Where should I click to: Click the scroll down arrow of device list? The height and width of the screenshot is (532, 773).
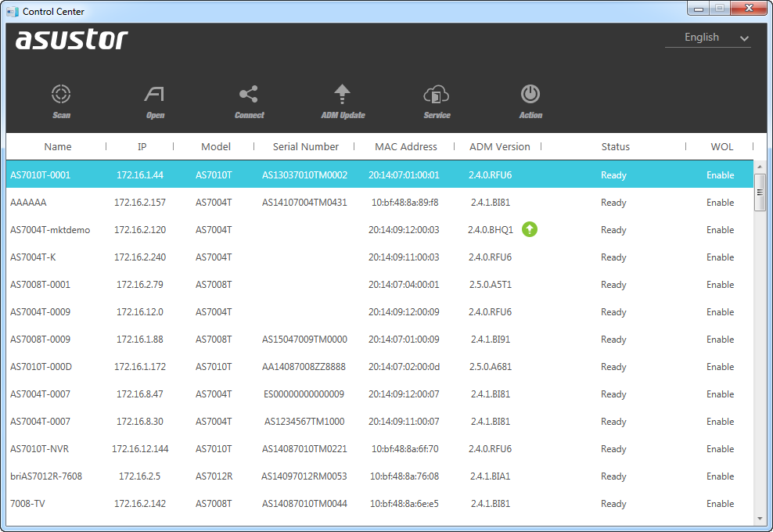[x=760, y=518]
